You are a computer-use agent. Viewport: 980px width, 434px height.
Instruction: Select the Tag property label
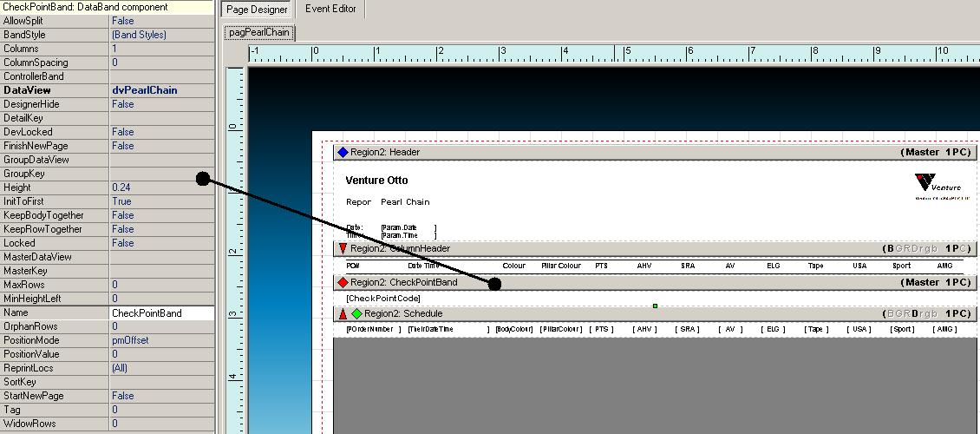[10, 410]
